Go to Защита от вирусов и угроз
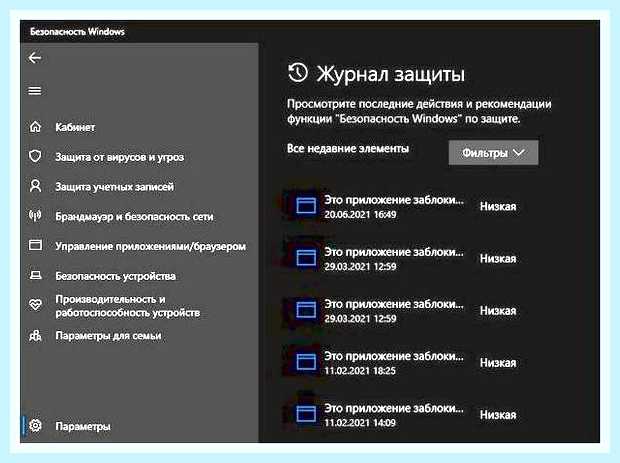 [119, 157]
